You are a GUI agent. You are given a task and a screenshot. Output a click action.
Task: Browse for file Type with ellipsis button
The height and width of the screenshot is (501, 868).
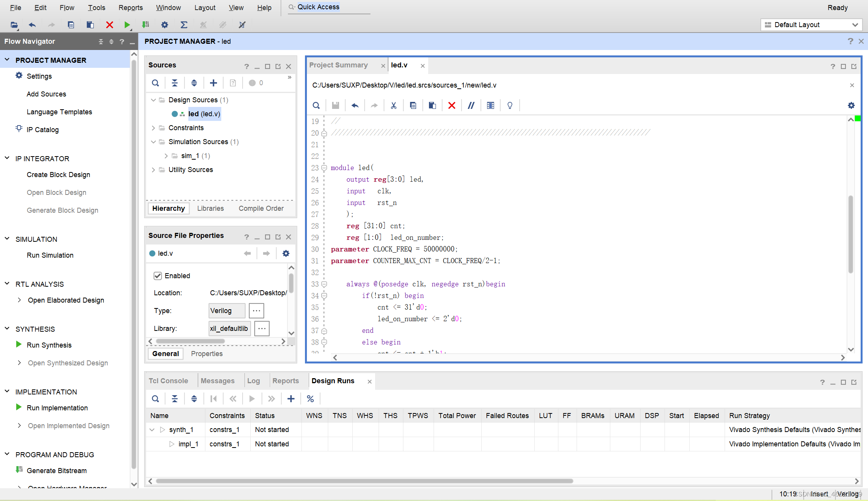(x=257, y=311)
